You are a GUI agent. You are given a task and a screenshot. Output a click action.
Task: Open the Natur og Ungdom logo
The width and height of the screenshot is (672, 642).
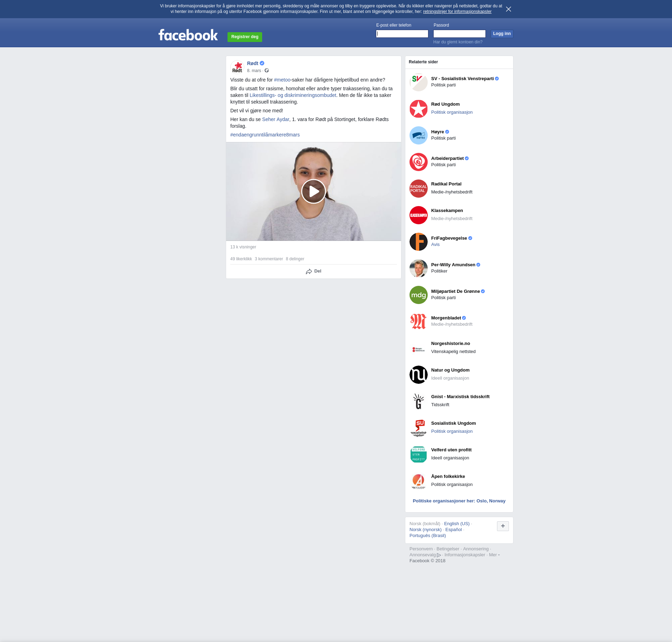(x=419, y=375)
